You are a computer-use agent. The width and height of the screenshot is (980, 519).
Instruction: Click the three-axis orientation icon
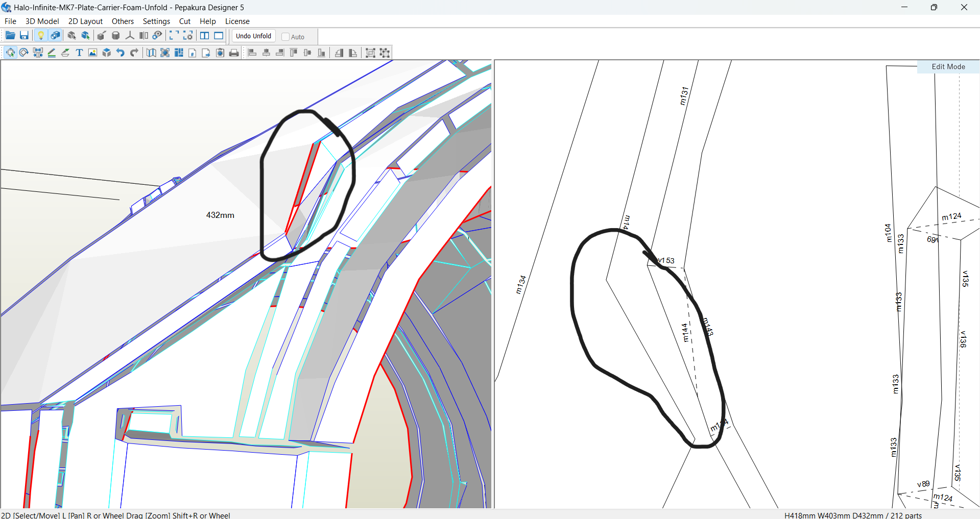coord(130,36)
